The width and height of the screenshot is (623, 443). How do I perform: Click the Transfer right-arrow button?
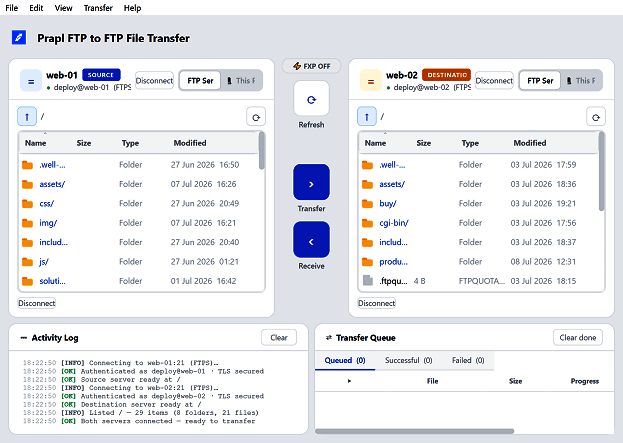click(311, 182)
